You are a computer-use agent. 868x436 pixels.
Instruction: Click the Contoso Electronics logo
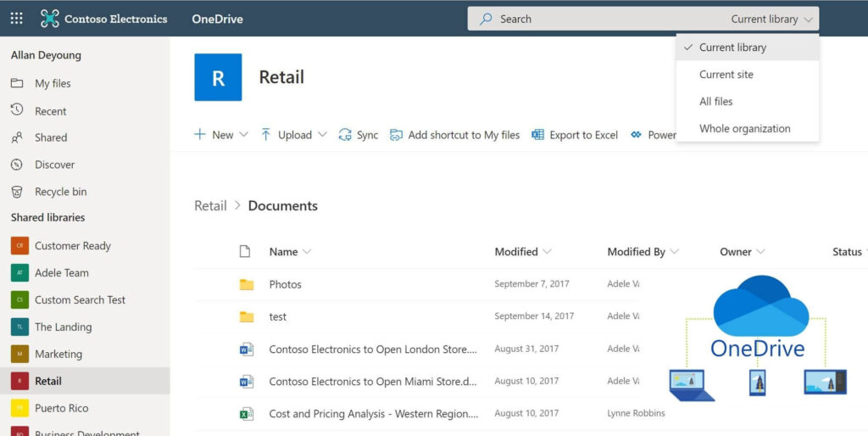tap(50, 19)
